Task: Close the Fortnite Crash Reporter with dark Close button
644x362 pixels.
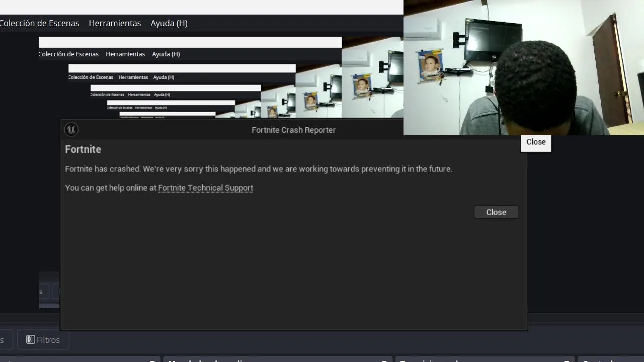Action: point(496,212)
